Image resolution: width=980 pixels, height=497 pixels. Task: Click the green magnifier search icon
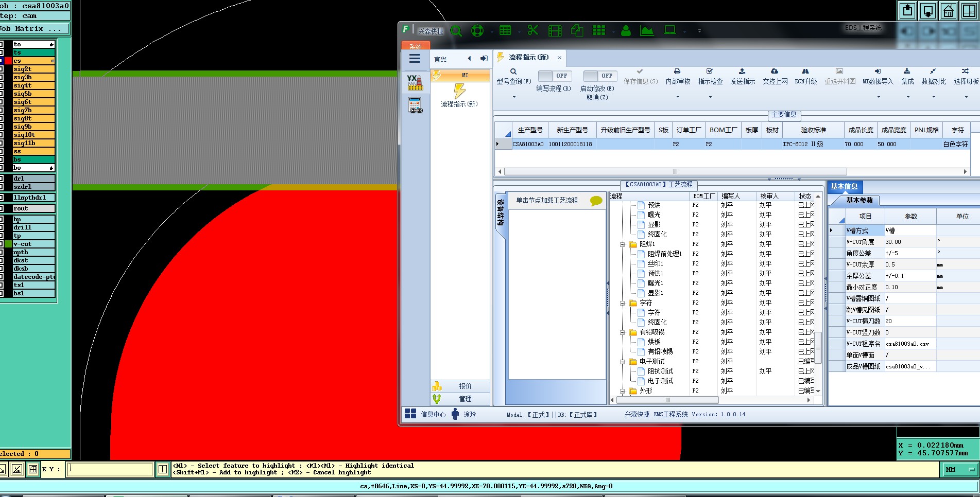pos(456,31)
